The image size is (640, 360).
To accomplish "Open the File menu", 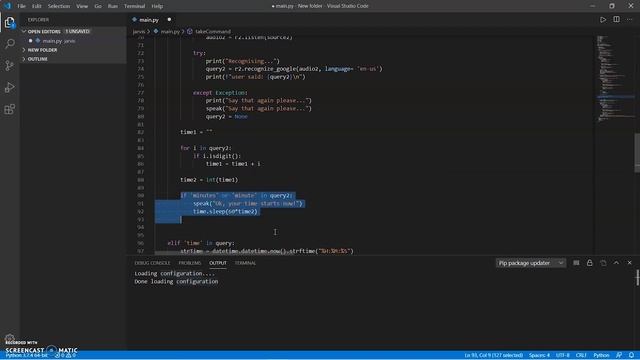I will [x=21, y=6].
